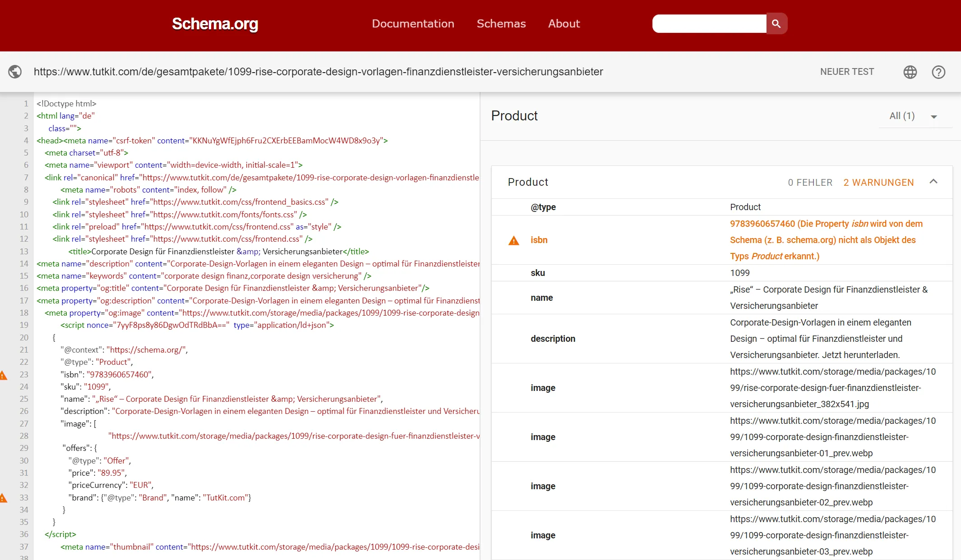Click the Documentation menu item
This screenshot has height=560, width=961.
[413, 24]
